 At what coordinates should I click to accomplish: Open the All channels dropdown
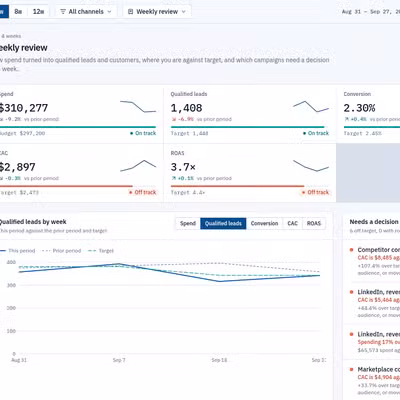pos(86,12)
